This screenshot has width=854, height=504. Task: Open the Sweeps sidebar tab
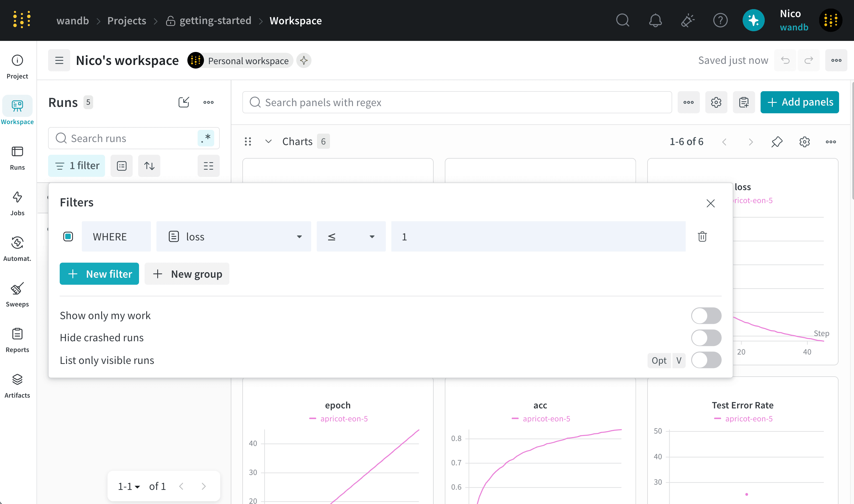click(17, 295)
